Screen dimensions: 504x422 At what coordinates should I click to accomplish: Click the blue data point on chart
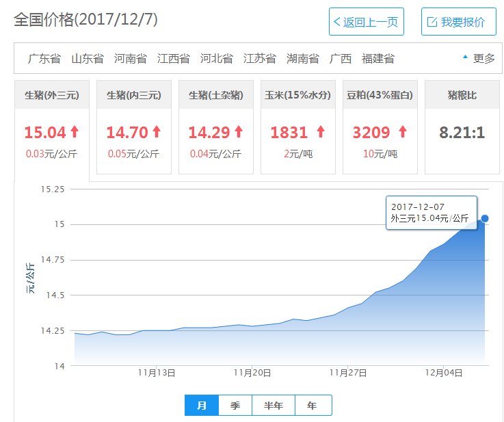[x=485, y=218]
